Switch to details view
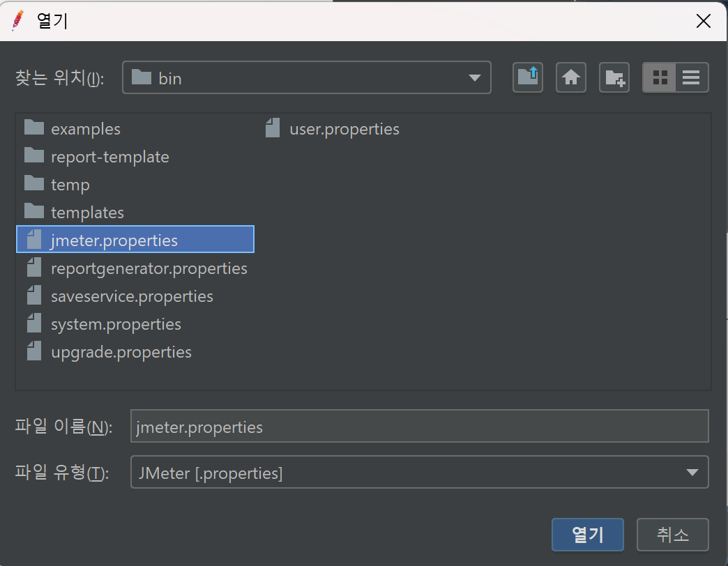 point(691,77)
